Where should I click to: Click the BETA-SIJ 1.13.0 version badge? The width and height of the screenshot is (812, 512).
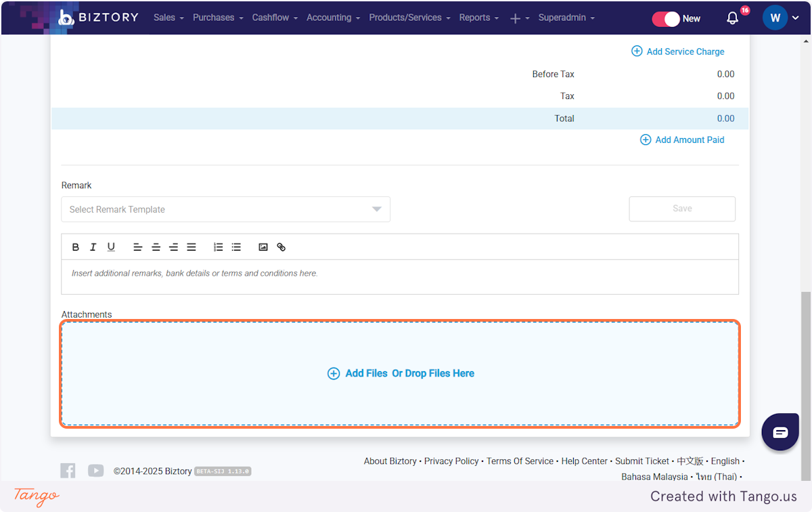click(223, 471)
